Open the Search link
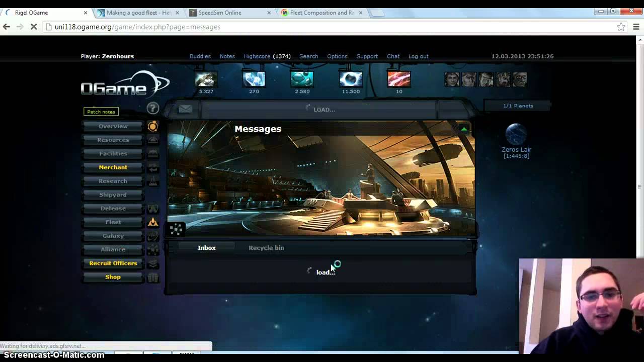Screen dimensions: 644x362 tap(308, 56)
